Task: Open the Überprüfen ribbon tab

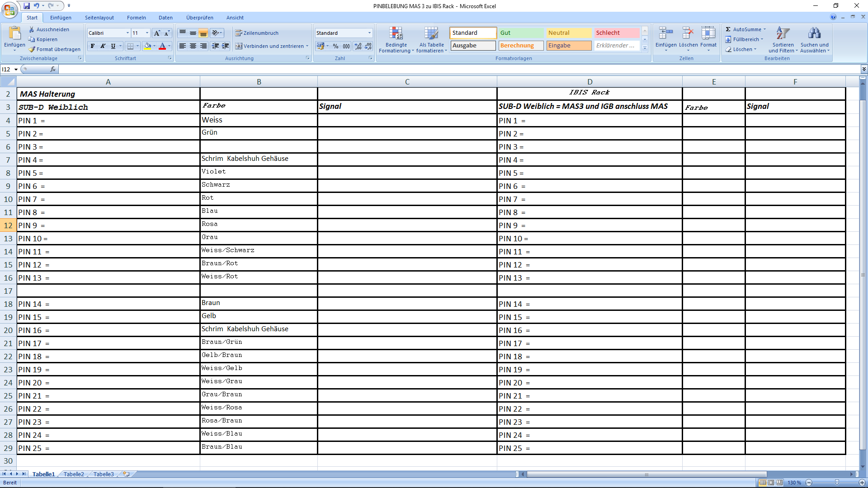Action: pyautogui.click(x=199, y=18)
